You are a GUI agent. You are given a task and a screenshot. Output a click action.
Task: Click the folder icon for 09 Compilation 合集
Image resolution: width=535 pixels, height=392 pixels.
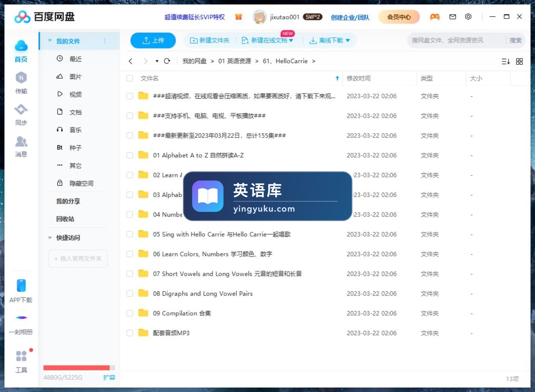(x=143, y=313)
